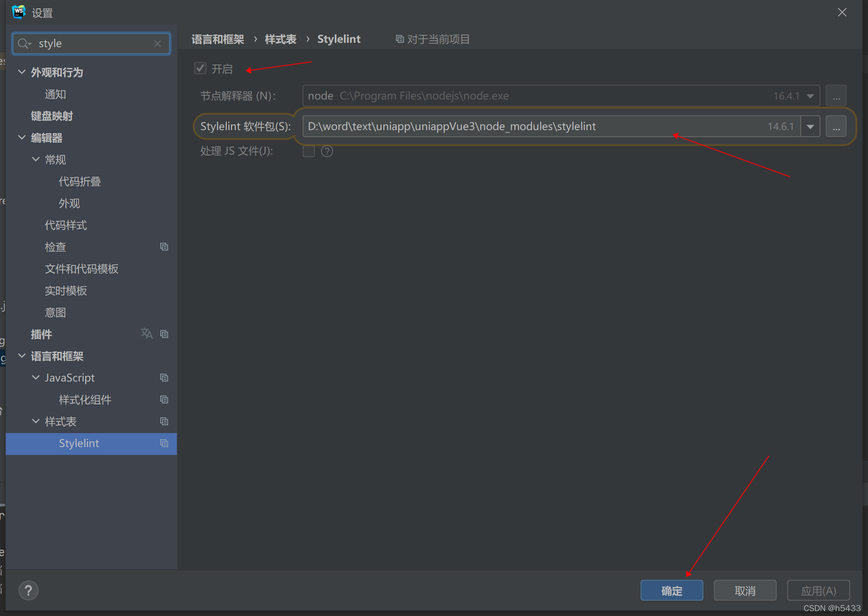
Task: Click the search magnifier icon in the settings search box
Action: (x=24, y=44)
